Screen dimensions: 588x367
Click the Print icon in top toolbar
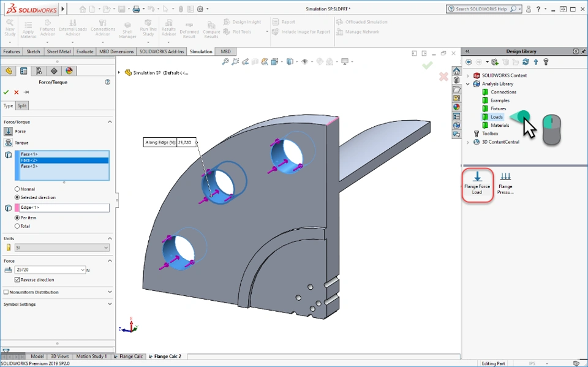[136, 9]
